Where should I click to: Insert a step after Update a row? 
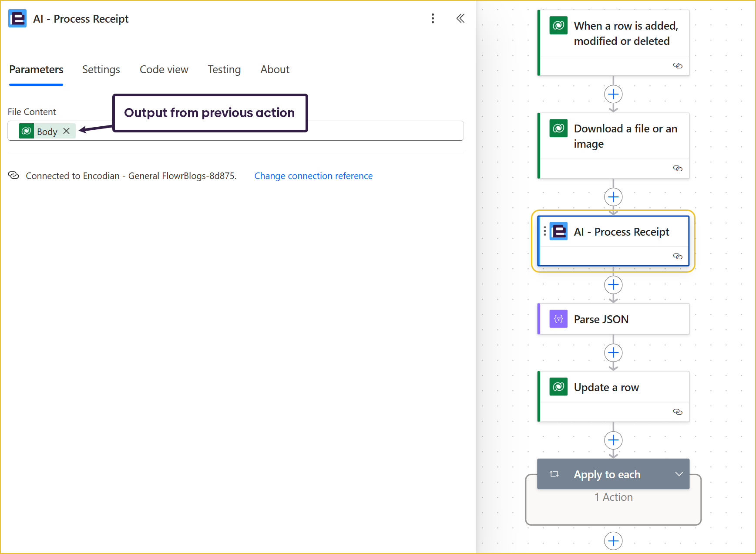click(613, 440)
